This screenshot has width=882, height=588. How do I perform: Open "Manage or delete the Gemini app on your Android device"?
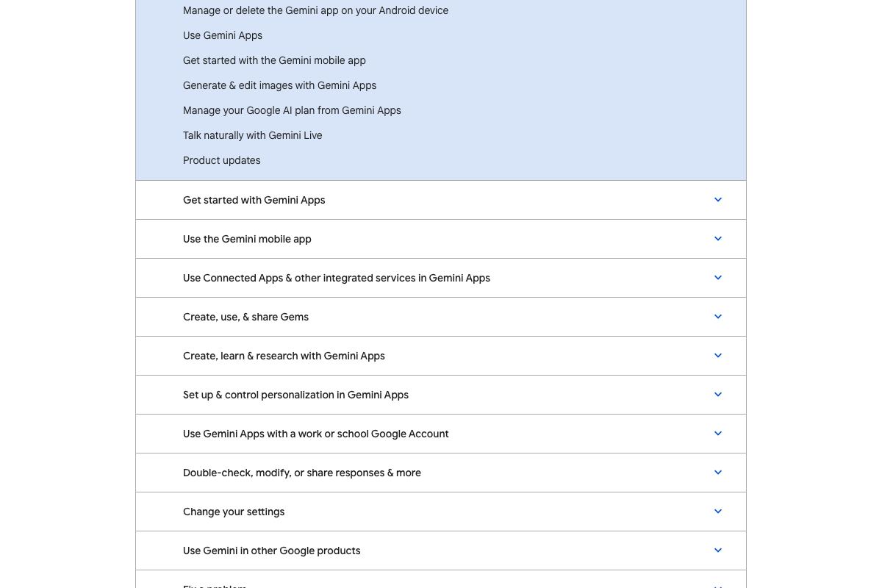[315, 10]
